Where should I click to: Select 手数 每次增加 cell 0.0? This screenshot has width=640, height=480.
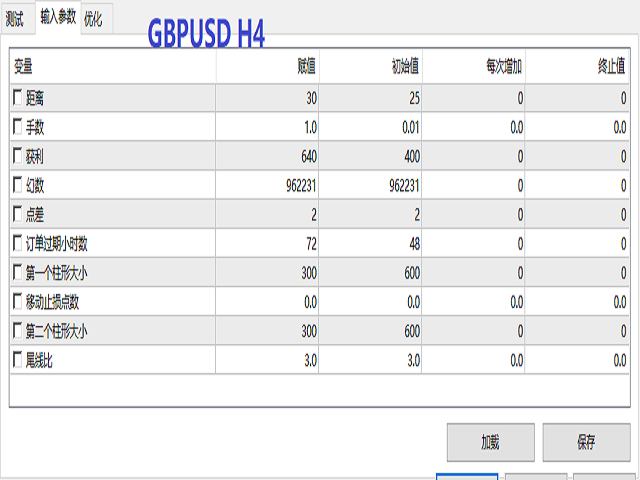474,127
